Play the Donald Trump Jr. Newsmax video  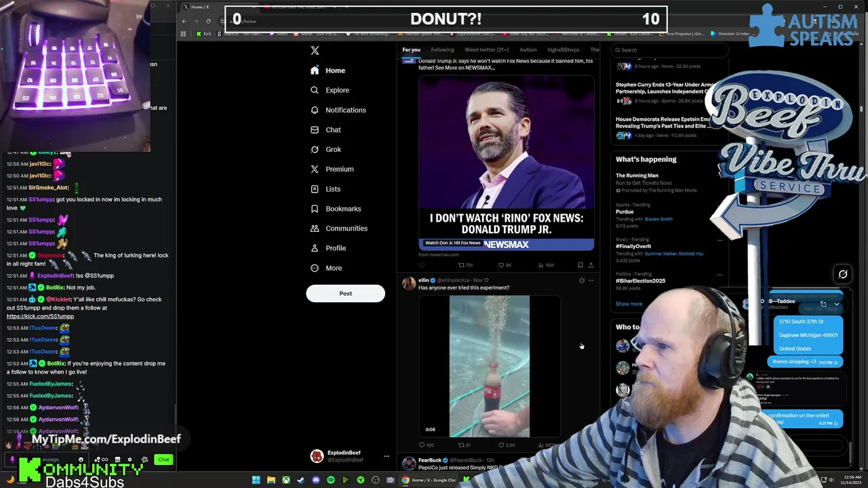tap(506, 163)
